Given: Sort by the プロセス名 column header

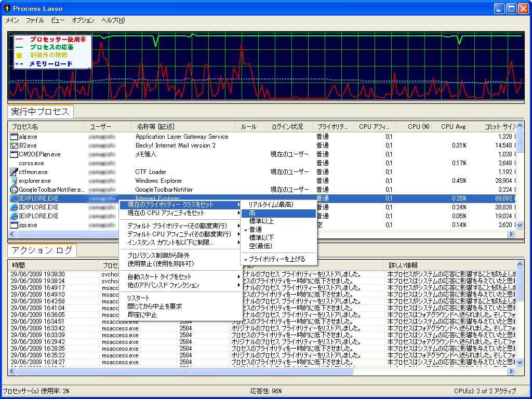Looking at the screenshot, I should [x=47, y=127].
